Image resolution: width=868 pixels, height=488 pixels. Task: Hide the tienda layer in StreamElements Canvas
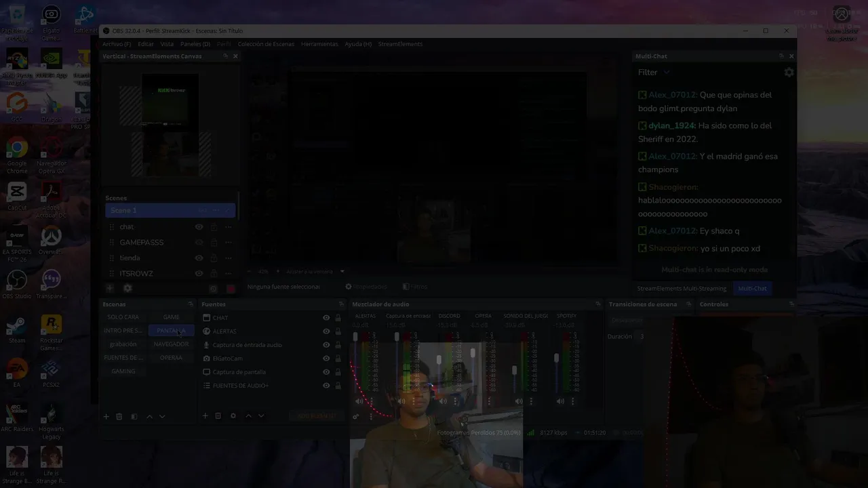click(x=199, y=258)
